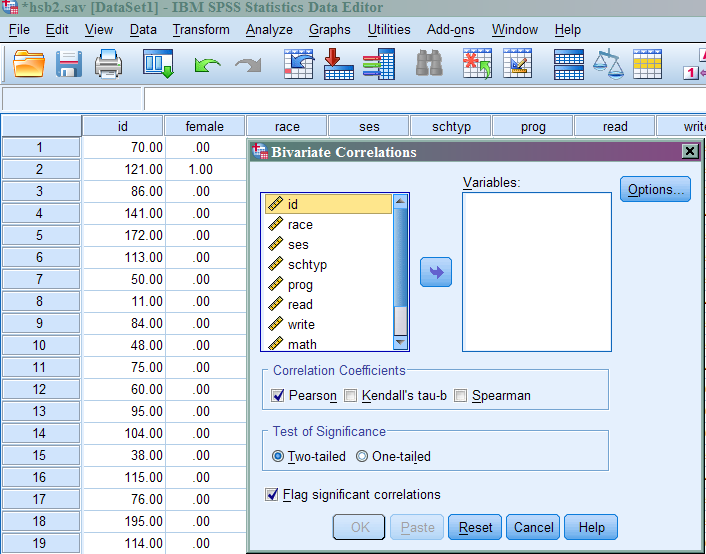Enable Kendall's tau-b checkbox
The width and height of the screenshot is (706, 554).
[x=350, y=395]
